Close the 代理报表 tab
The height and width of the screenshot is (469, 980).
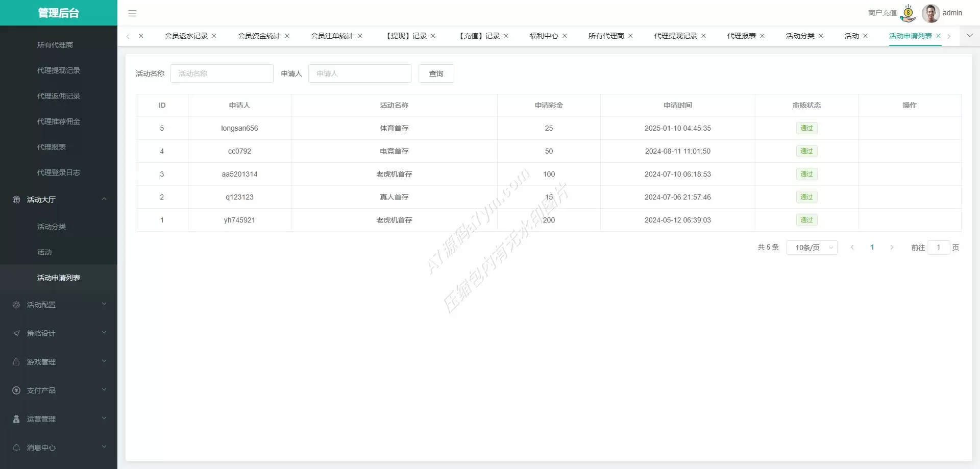click(x=762, y=36)
